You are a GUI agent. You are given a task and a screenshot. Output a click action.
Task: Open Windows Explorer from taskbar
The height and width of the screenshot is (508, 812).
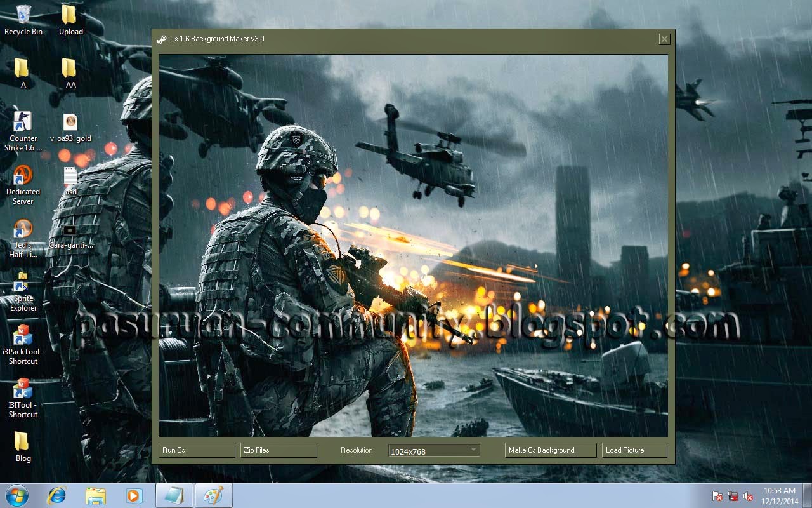point(96,495)
